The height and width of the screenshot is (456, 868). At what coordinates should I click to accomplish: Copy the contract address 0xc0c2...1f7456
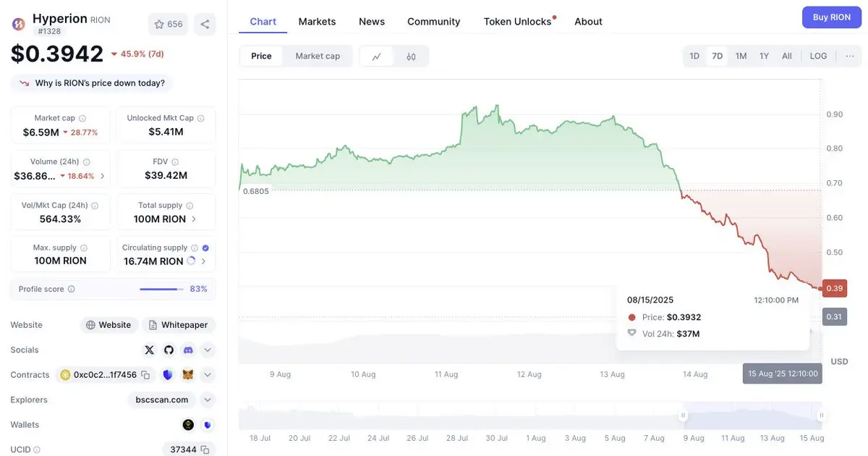[145, 375]
